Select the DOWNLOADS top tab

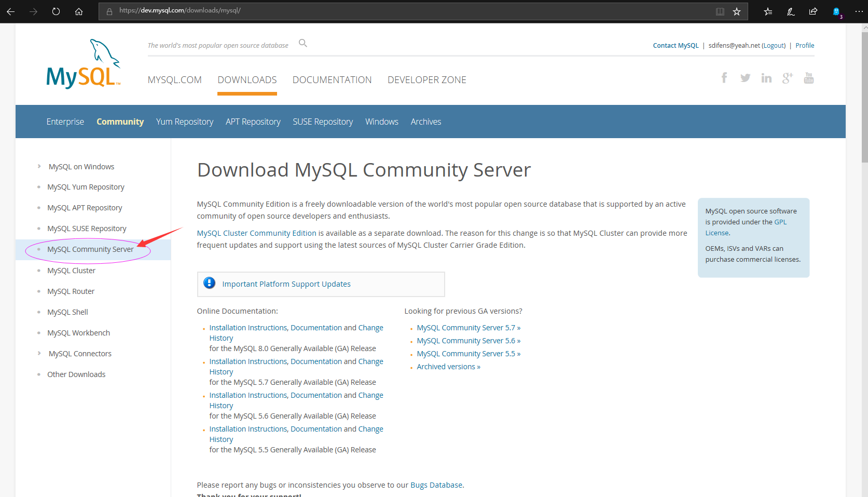click(x=247, y=80)
